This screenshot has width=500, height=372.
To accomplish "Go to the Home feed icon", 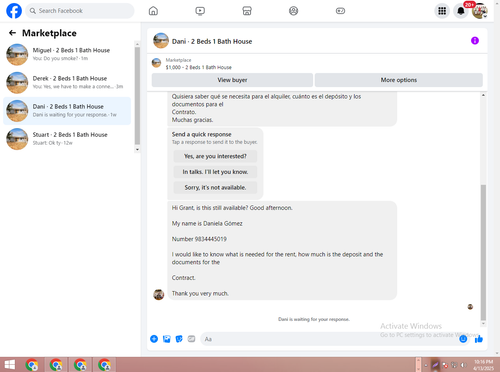I will [x=153, y=11].
